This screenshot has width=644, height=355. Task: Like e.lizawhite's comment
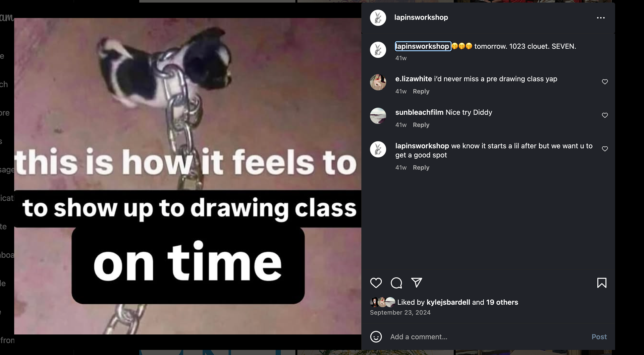(x=605, y=82)
